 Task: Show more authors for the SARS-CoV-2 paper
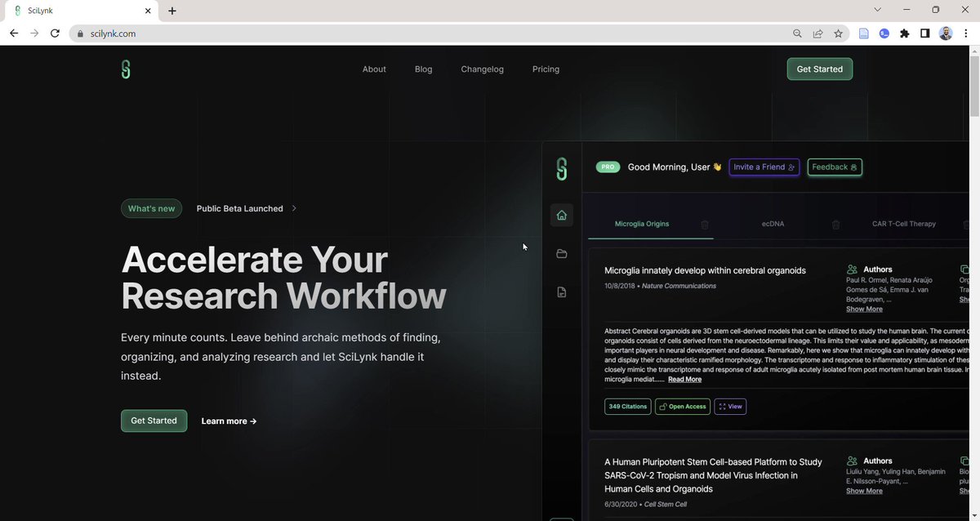pos(864,491)
